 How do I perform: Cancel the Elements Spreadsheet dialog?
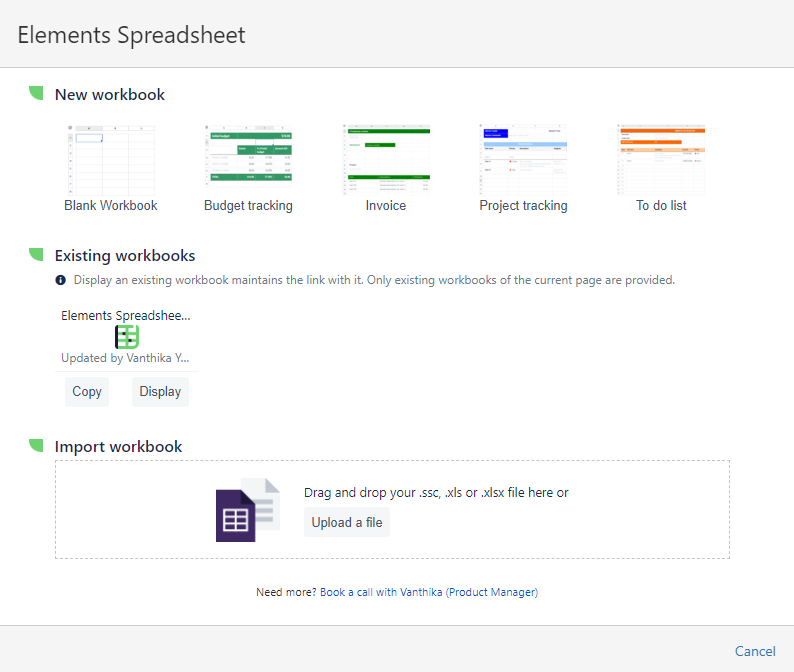755,651
